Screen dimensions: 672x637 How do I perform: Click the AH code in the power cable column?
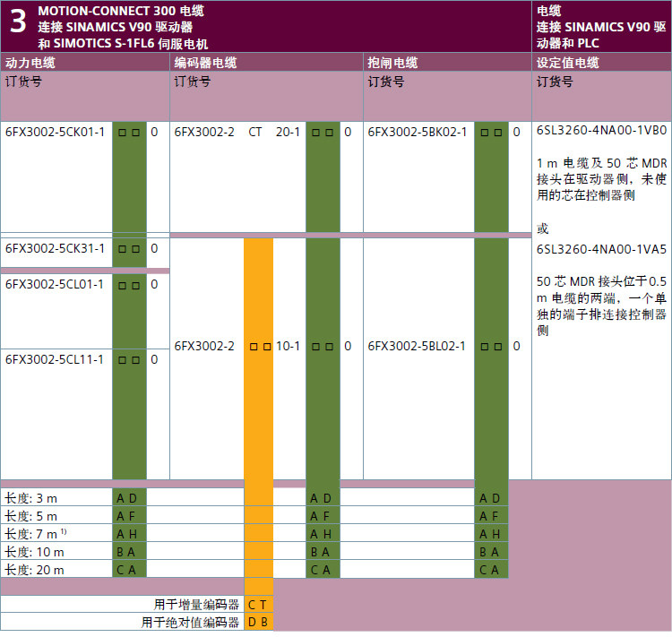coord(127,534)
